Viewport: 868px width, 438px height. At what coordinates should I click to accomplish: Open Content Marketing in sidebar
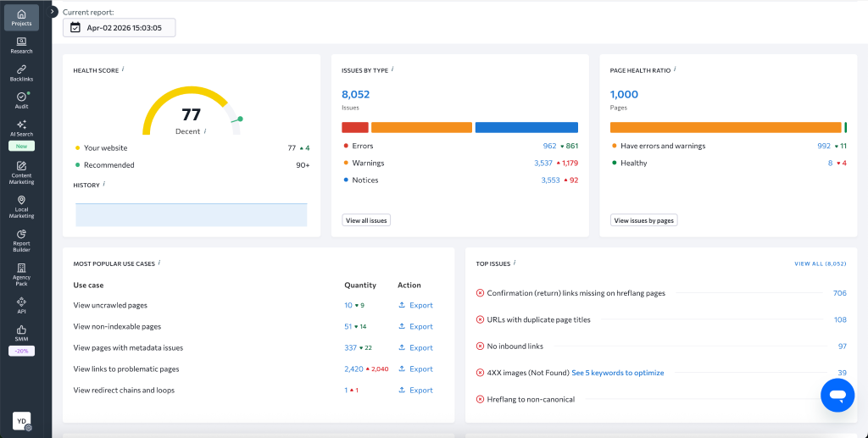21,167
